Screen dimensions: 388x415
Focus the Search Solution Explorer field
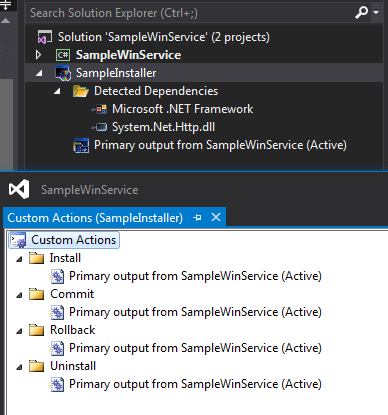pos(188,13)
